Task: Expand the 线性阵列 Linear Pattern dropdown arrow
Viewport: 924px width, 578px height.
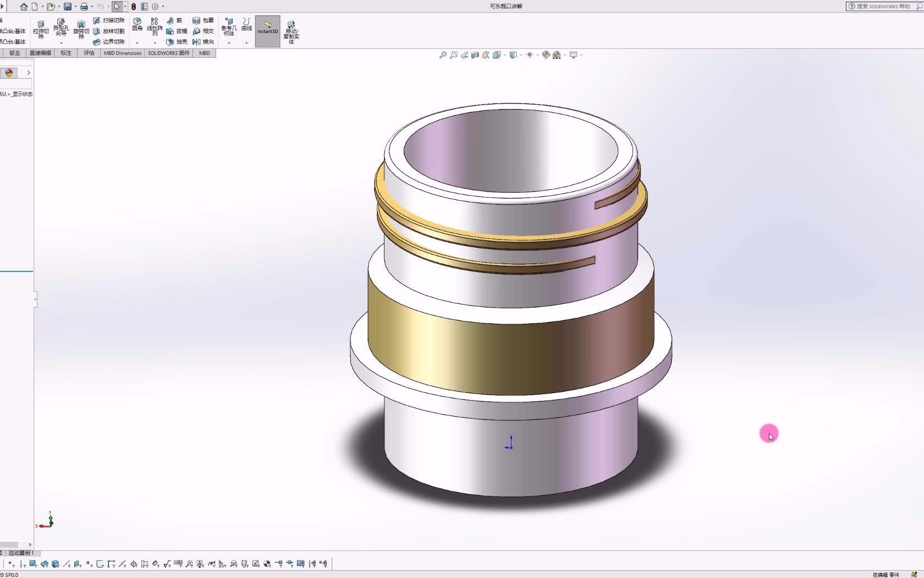Action: click(155, 42)
